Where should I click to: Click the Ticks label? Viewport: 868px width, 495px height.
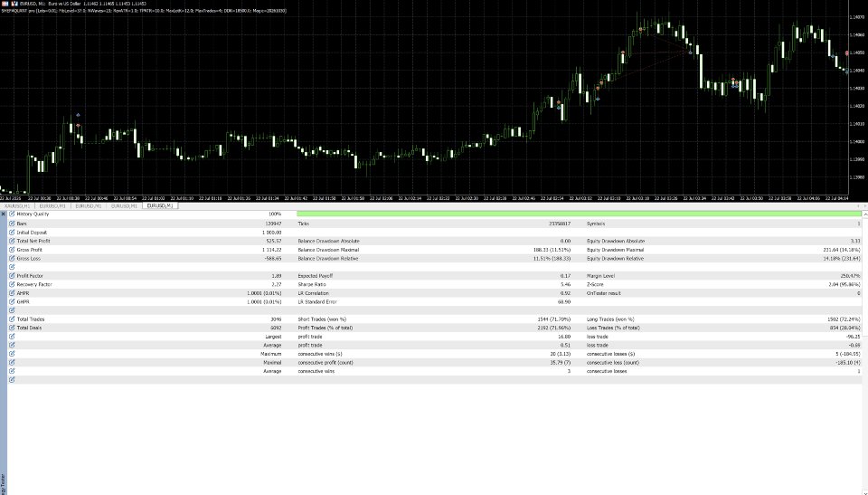(x=304, y=224)
